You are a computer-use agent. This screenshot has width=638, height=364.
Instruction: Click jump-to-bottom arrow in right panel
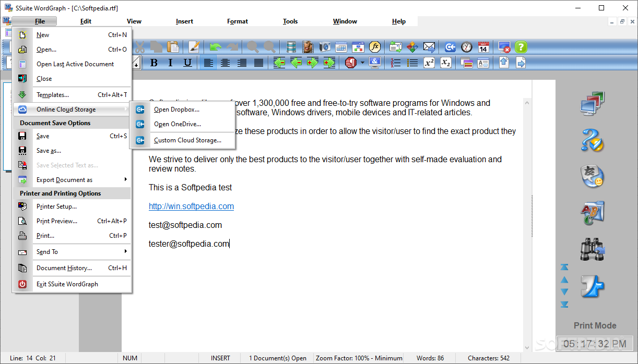pos(564,304)
